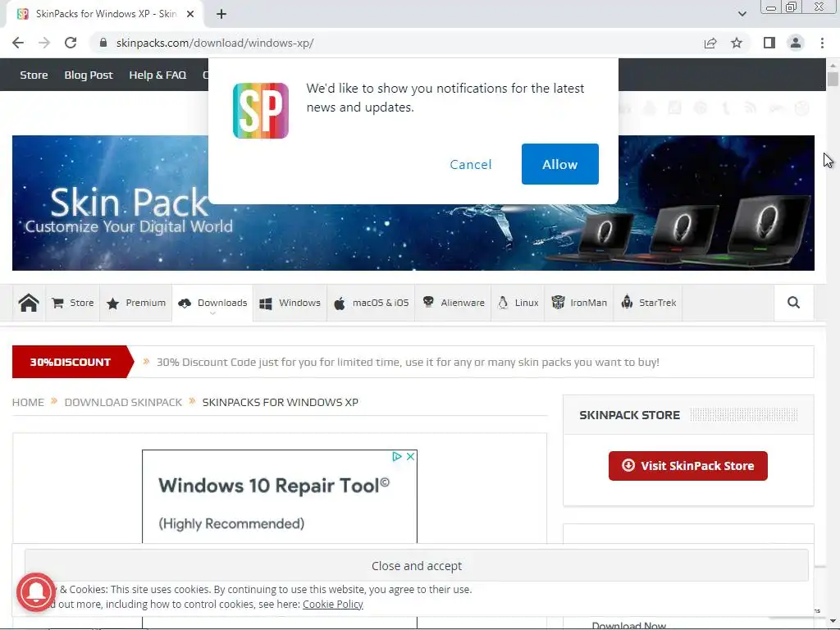Open the StarTrek category
The height and width of the screenshot is (630, 840).
648,303
